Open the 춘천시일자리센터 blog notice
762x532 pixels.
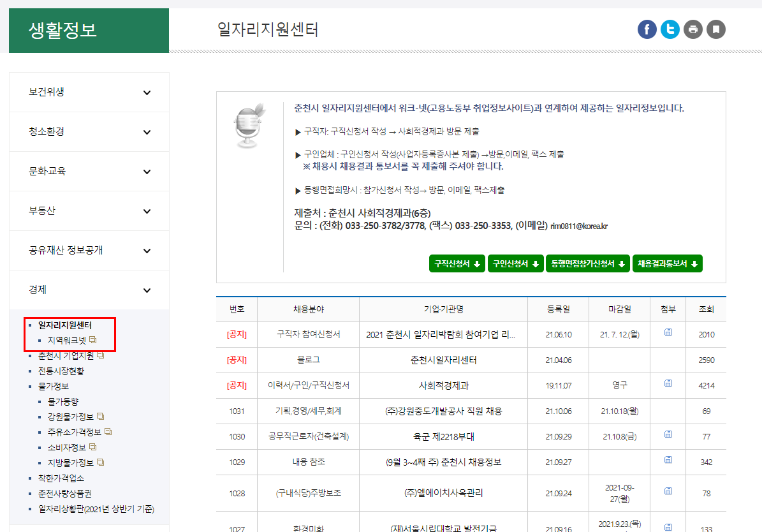pyautogui.click(x=443, y=360)
